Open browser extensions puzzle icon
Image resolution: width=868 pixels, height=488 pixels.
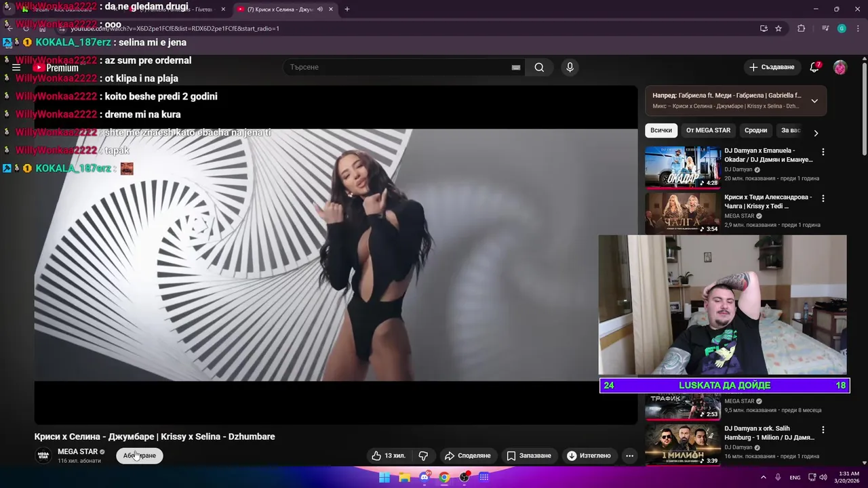[x=801, y=28]
